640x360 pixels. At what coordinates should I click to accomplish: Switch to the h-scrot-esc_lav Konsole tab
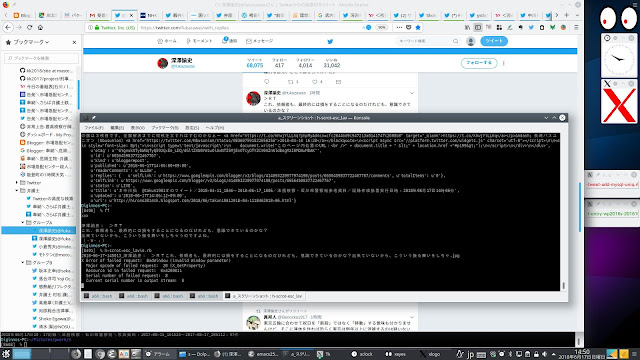264,296
